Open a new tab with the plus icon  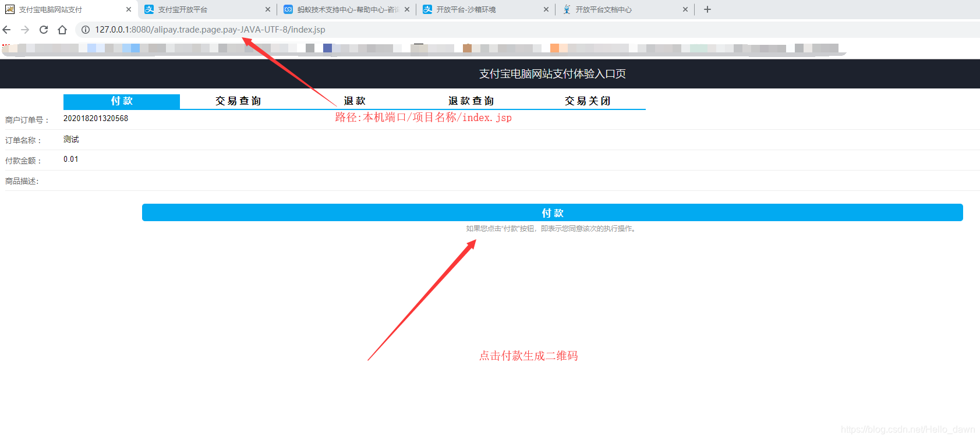tap(707, 9)
